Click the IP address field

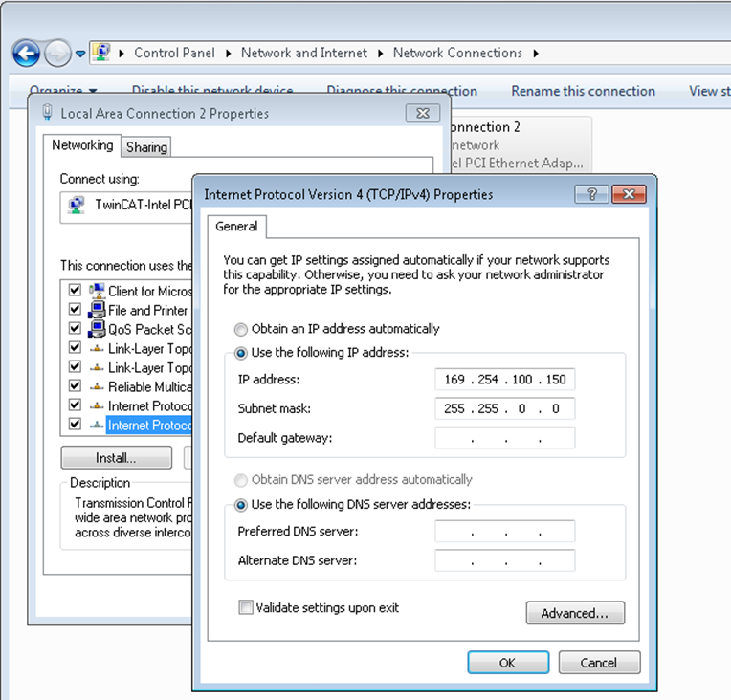pos(505,380)
